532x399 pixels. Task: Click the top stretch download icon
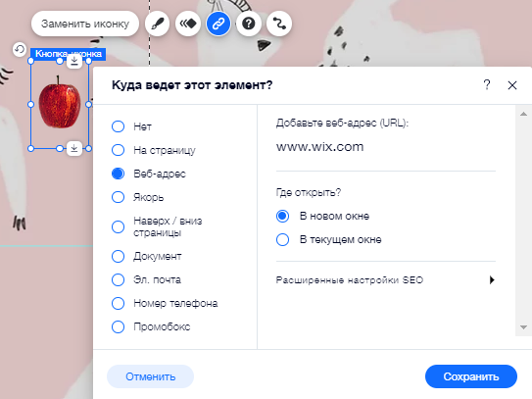74,61
